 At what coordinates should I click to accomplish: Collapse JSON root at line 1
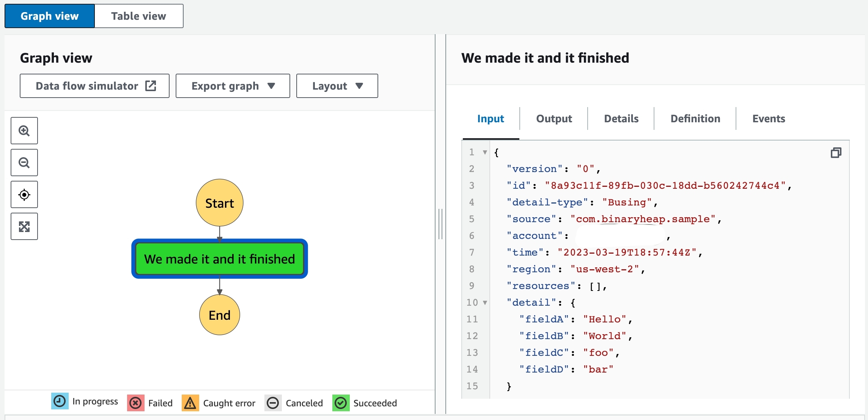coord(485,152)
